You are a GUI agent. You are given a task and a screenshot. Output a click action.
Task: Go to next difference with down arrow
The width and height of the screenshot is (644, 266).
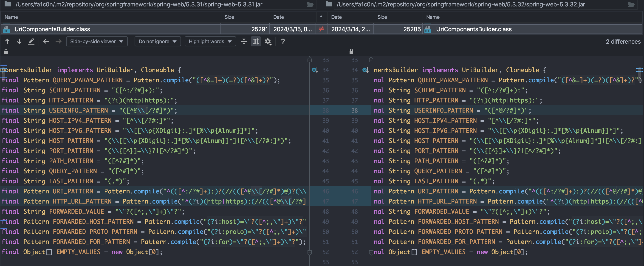[19, 42]
